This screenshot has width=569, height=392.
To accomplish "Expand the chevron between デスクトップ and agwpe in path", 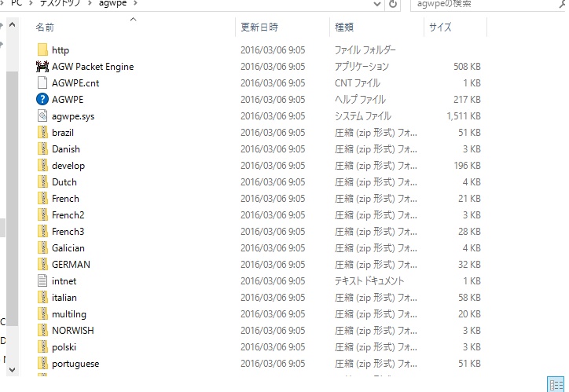I will tap(90, 4).
